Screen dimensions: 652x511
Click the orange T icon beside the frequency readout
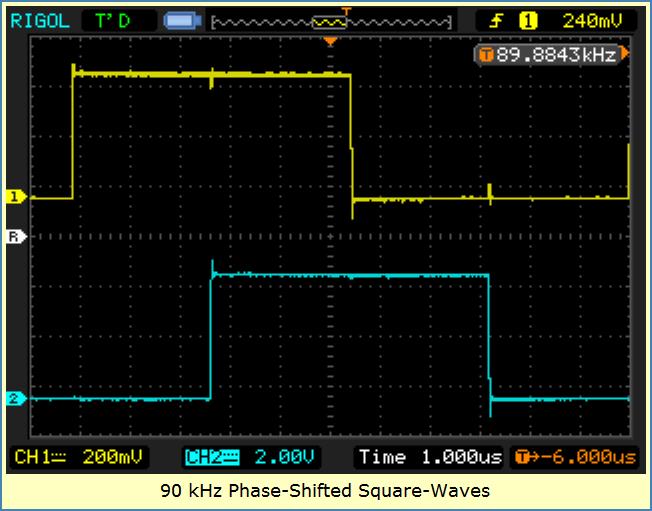point(487,55)
